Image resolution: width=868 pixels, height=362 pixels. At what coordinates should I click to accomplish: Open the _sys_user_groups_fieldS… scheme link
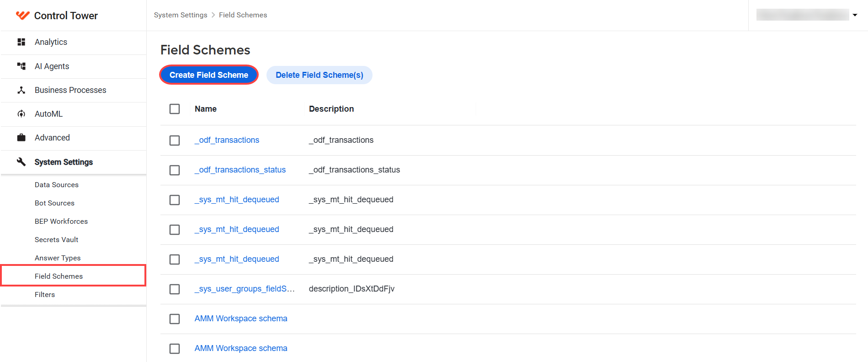(245, 289)
